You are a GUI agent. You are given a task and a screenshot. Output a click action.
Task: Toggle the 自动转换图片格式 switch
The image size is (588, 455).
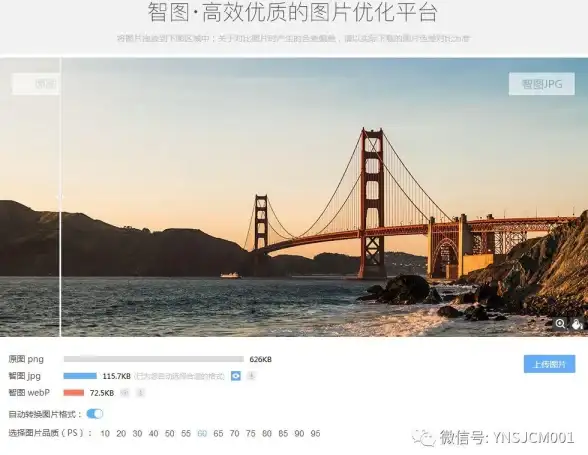coord(94,414)
